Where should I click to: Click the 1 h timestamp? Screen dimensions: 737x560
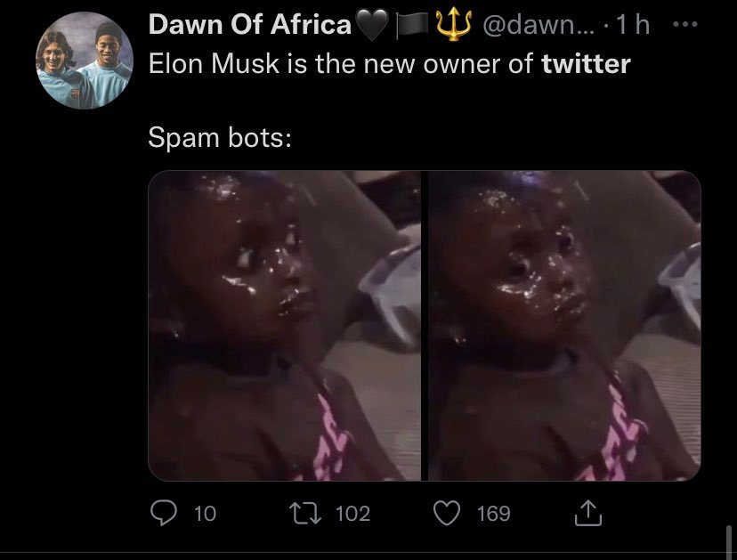634,26
